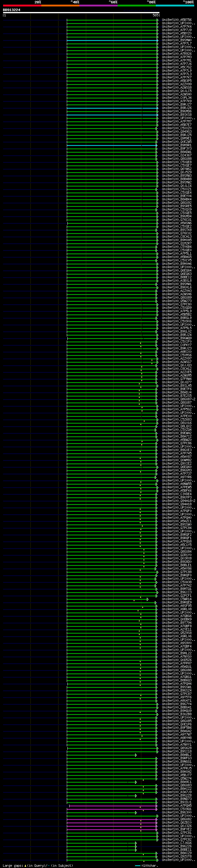197x868 pixels.
Task: Click the white query sequence ruler bar
Action: click(81, 12)
